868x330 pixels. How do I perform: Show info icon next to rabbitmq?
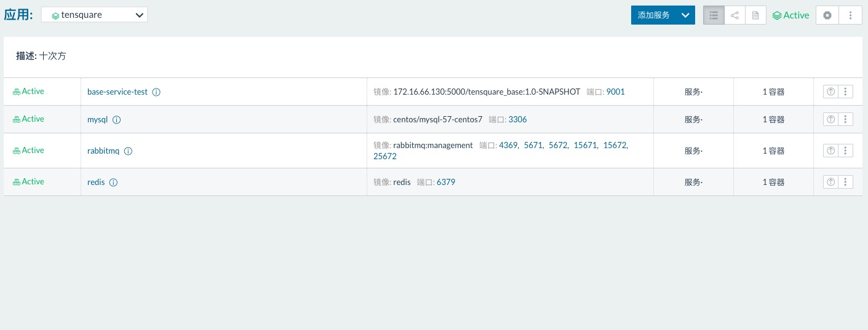pyautogui.click(x=129, y=151)
